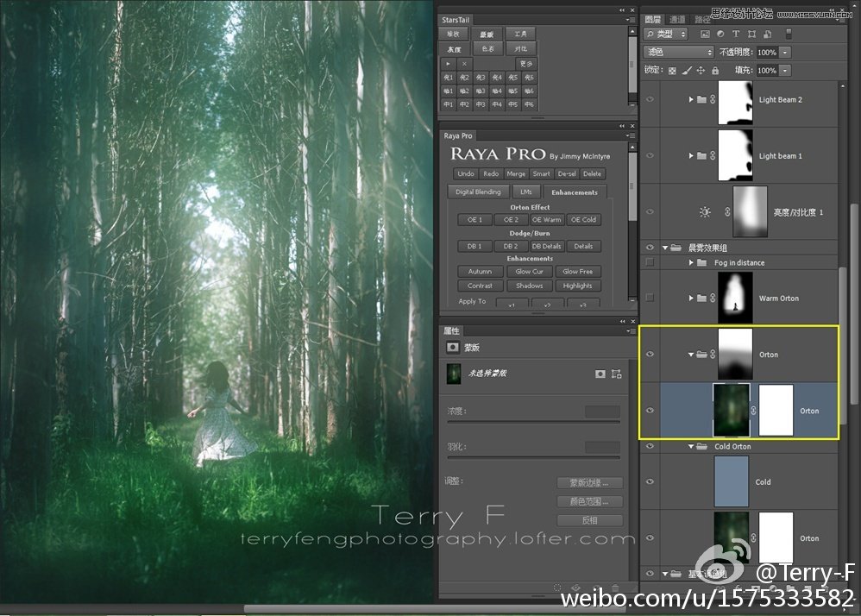
Task: Click chain link icon on Light Beam 2
Action: [x=713, y=99]
